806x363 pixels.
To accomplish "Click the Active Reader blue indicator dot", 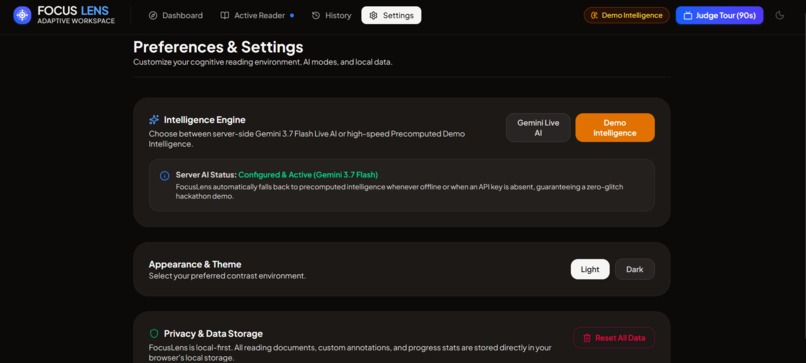I will coord(292,15).
